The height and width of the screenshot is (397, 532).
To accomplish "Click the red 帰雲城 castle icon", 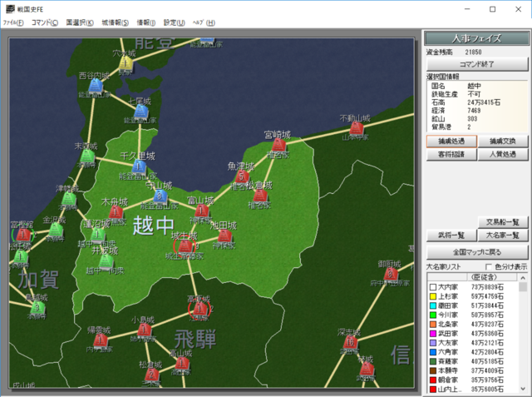I will [x=101, y=340].
